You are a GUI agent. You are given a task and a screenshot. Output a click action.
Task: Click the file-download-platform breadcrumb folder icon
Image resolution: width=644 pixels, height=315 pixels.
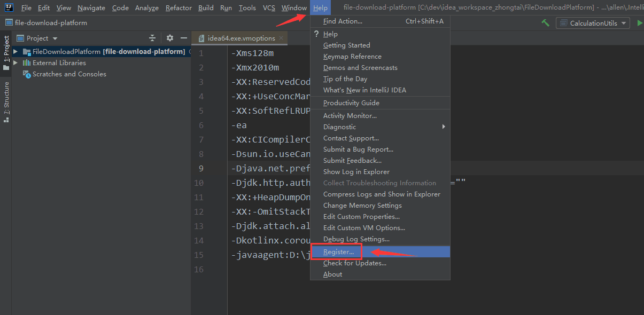[9, 23]
